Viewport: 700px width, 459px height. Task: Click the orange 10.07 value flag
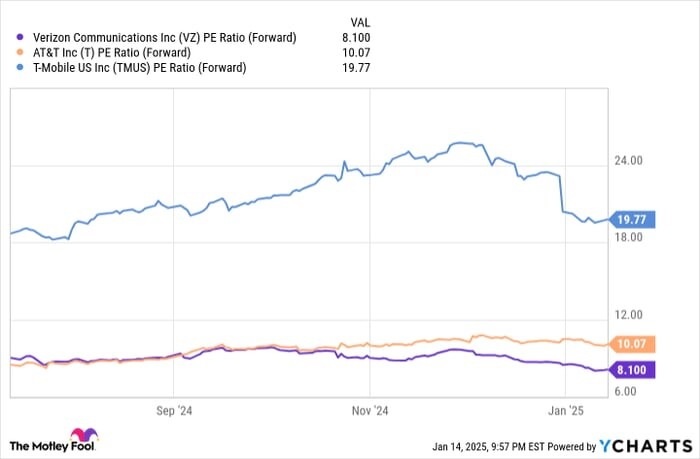[x=632, y=344]
